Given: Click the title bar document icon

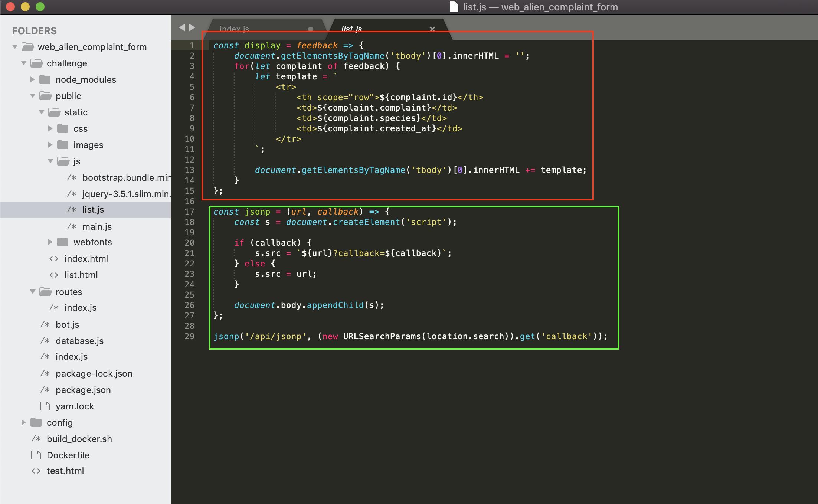Looking at the screenshot, I should (x=454, y=7).
